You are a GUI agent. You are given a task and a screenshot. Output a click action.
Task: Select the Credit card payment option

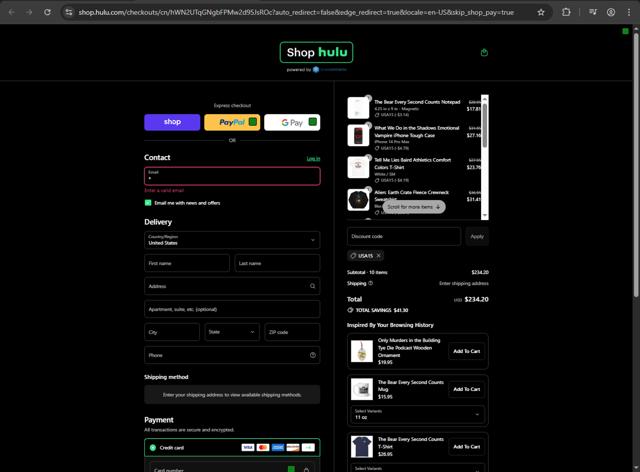tap(153, 448)
